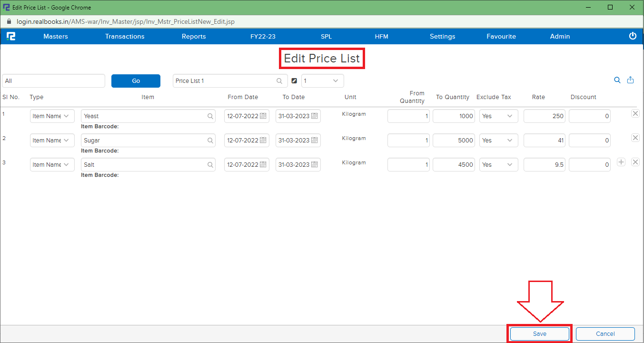
Task: Open the version number dropdown showing 1
Action: click(x=322, y=81)
